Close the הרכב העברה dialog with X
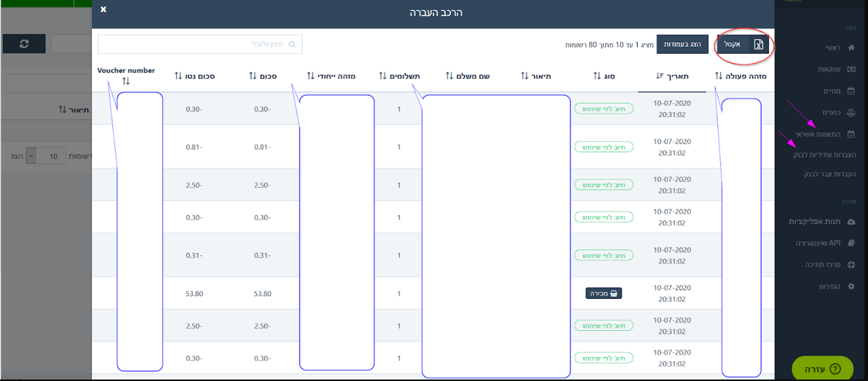 pos(104,9)
